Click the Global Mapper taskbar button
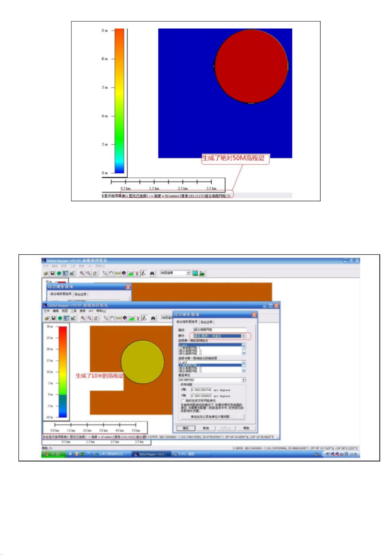This screenshot has width=392, height=555. 151,455
